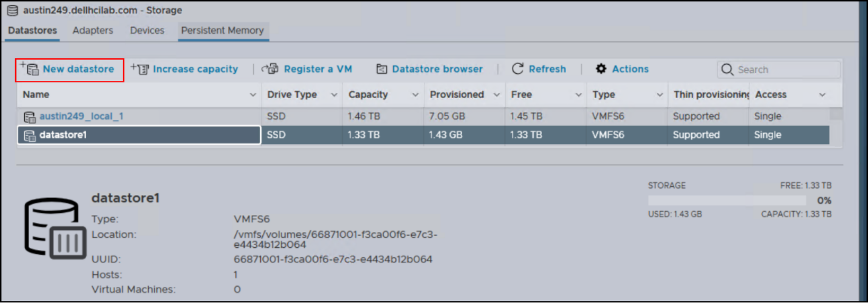The image size is (868, 303).
Task: Click the Datastore browser icon
Action: (x=382, y=69)
